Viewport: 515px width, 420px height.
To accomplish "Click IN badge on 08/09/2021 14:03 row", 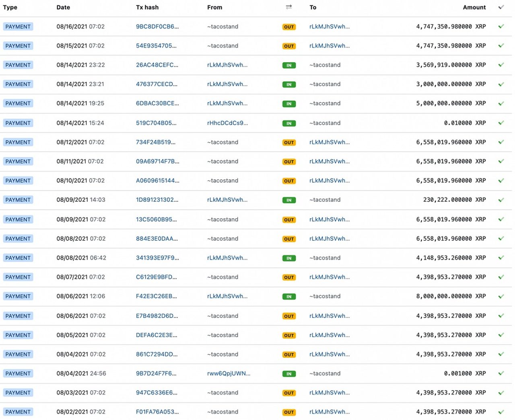I will tap(289, 200).
